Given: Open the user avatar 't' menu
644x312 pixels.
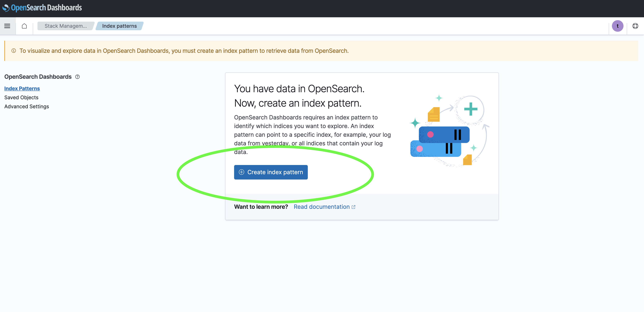Looking at the screenshot, I should click(617, 26).
